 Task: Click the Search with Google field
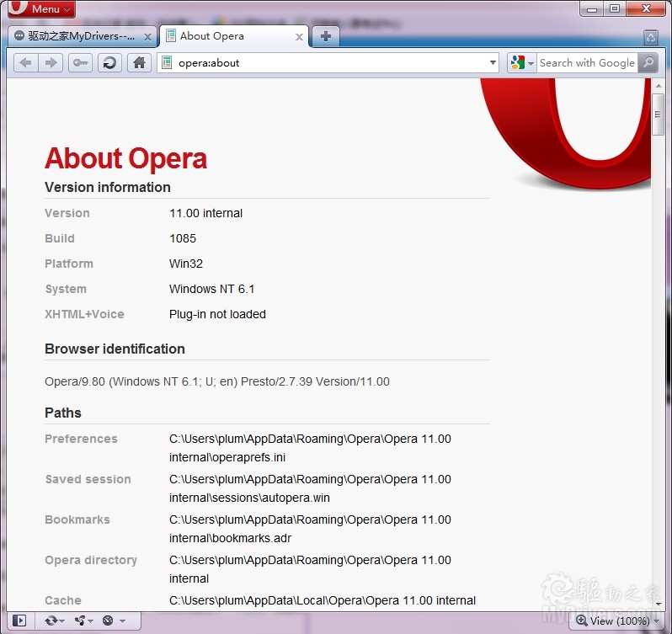(587, 62)
